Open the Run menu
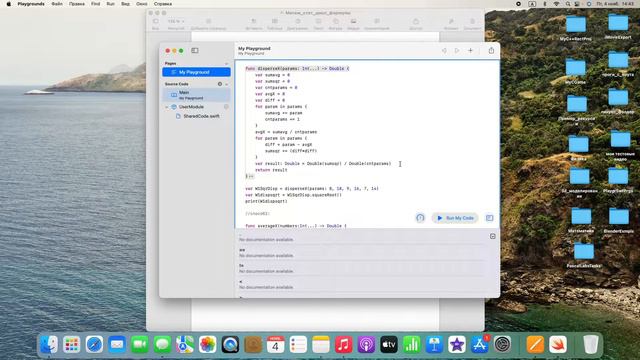This screenshot has width=640, height=360. [x=111, y=4]
